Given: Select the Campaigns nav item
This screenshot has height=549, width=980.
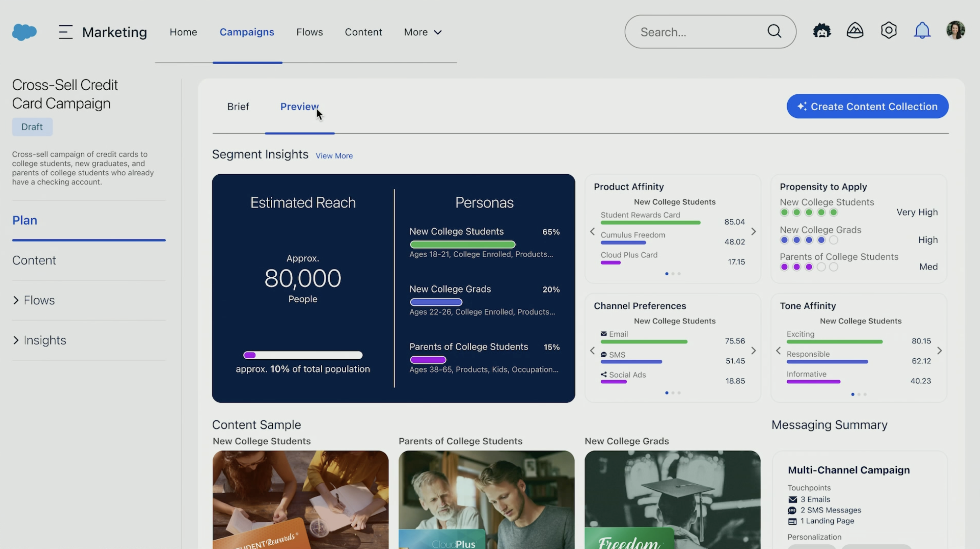Looking at the screenshot, I should pos(247,32).
